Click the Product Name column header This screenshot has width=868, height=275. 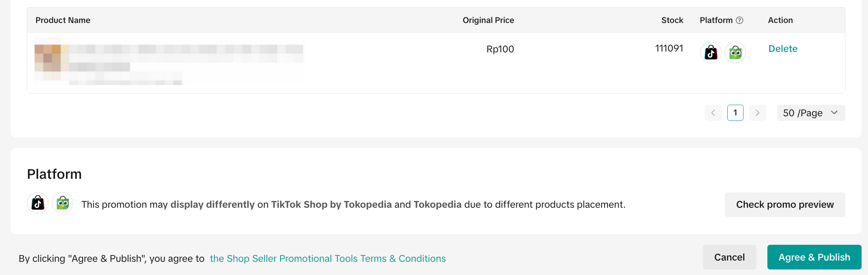63,20
